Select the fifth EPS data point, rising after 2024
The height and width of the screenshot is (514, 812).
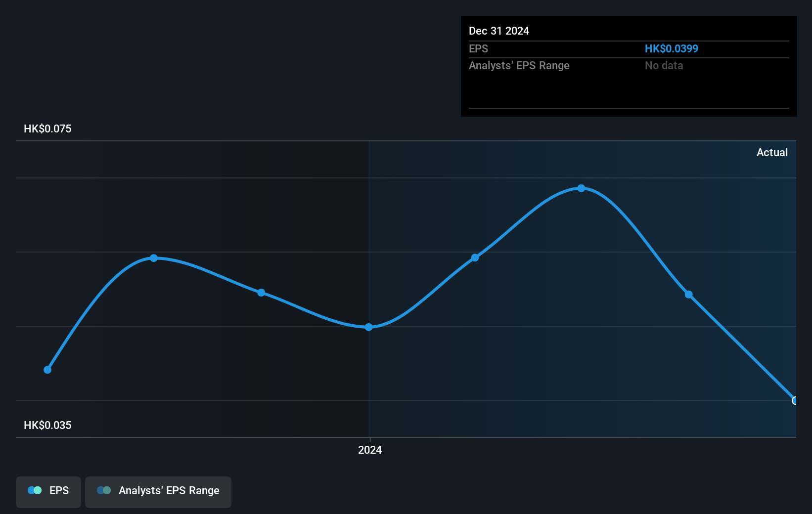tap(475, 257)
